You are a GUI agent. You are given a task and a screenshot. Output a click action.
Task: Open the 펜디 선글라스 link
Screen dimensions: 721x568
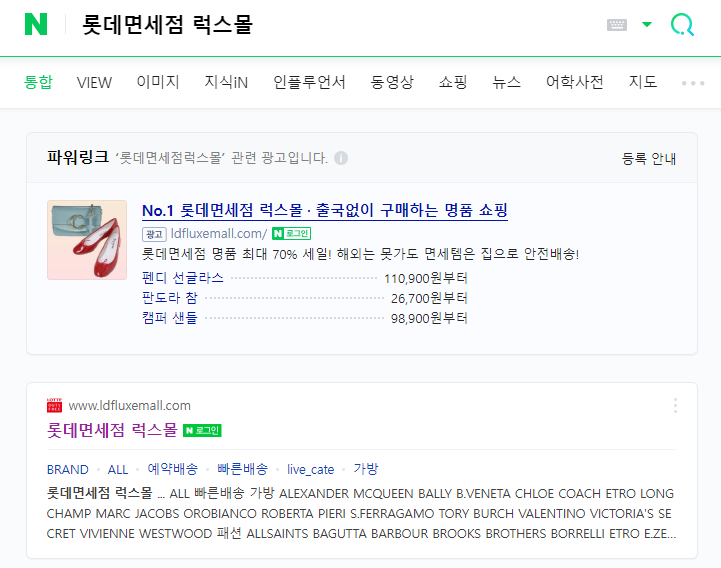click(x=183, y=278)
